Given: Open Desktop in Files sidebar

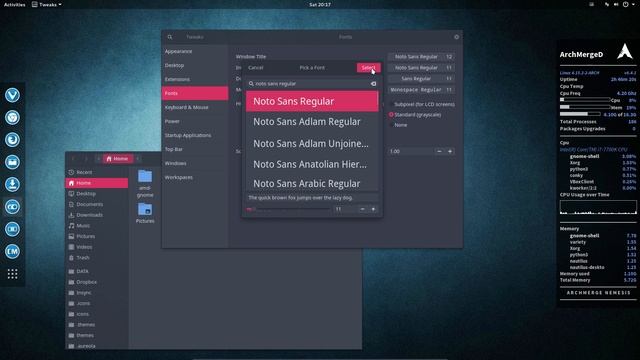Looking at the screenshot, I should pyautogui.click(x=97, y=193).
